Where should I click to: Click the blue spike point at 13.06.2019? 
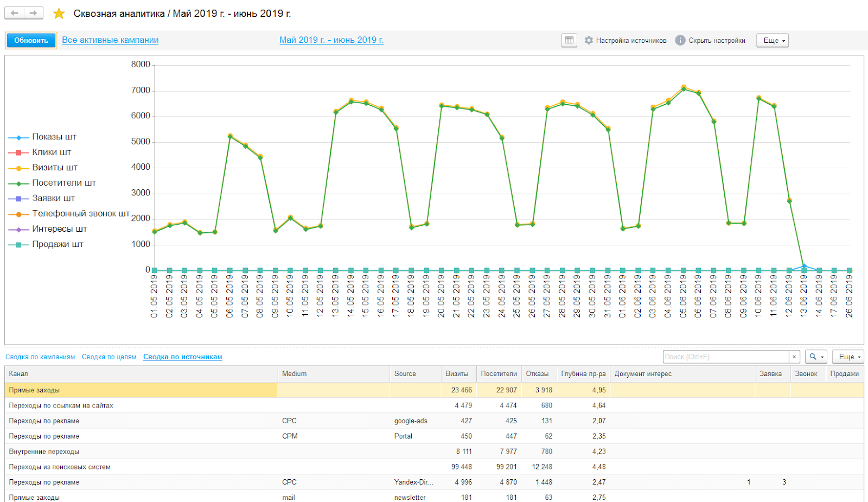pyautogui.click(x=804, y=266)
